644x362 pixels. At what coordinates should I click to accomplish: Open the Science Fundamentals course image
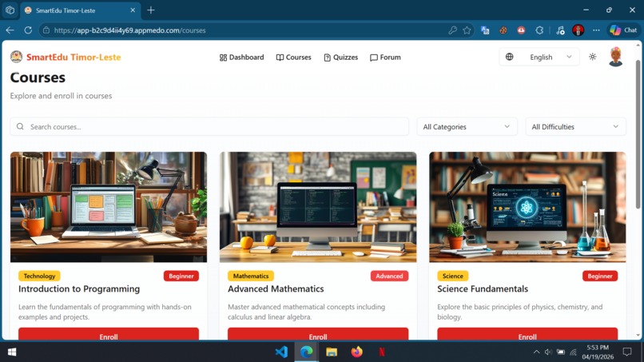[527, 207]
